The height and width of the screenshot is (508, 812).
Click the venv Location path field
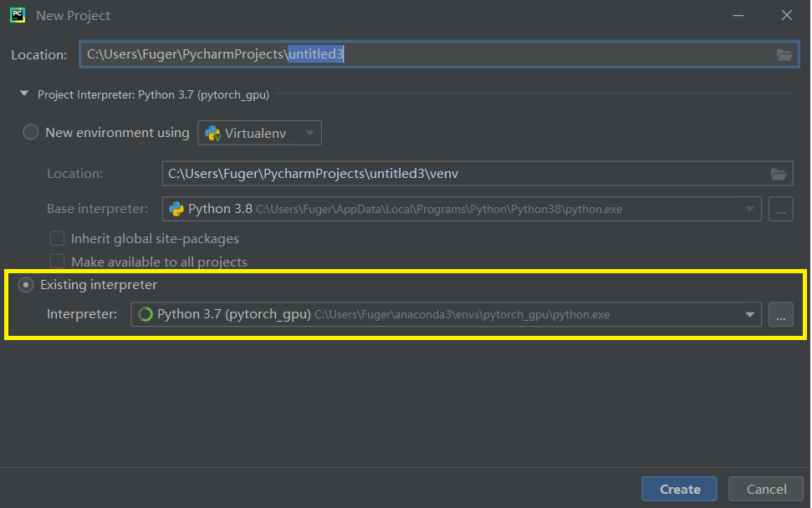(477, 173)
